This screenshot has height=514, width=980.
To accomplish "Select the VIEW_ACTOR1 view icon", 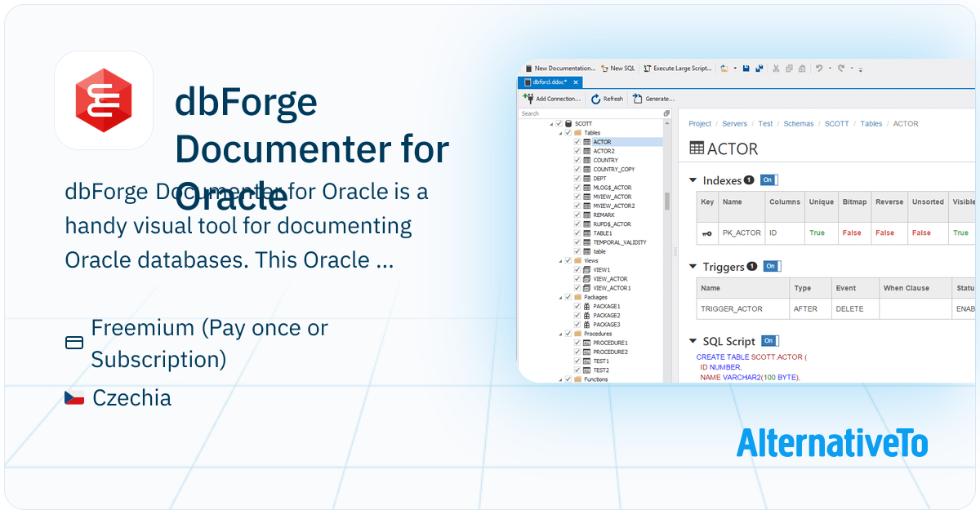I will 586,288.
